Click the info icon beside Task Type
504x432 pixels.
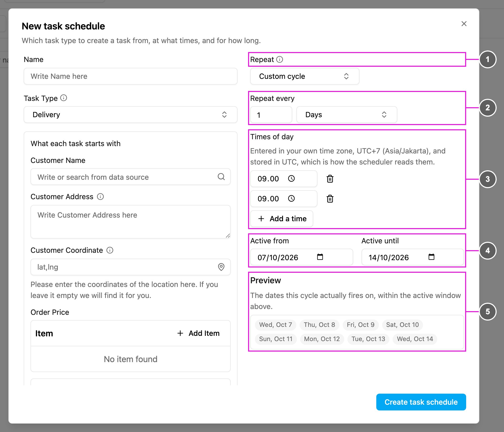point(64,98)
